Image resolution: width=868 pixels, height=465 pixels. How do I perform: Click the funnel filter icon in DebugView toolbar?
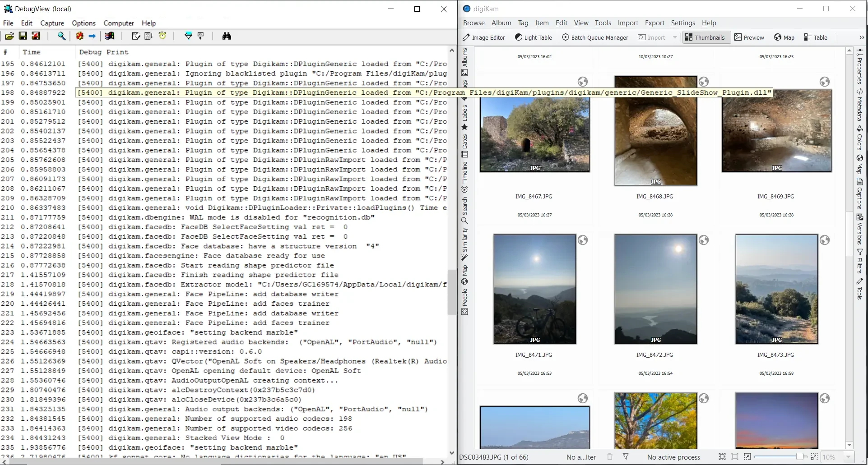click(x=188, y=36)
